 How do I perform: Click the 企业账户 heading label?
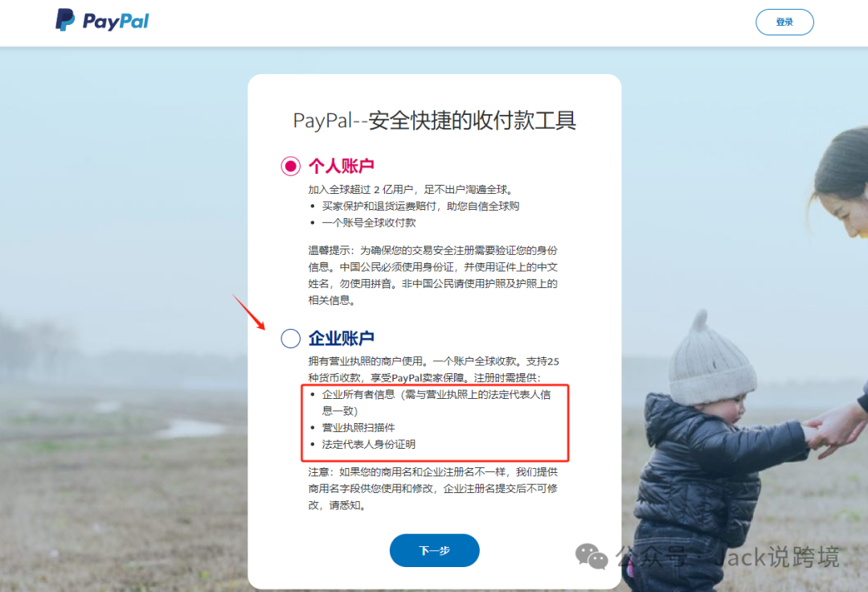coord(342,338)
